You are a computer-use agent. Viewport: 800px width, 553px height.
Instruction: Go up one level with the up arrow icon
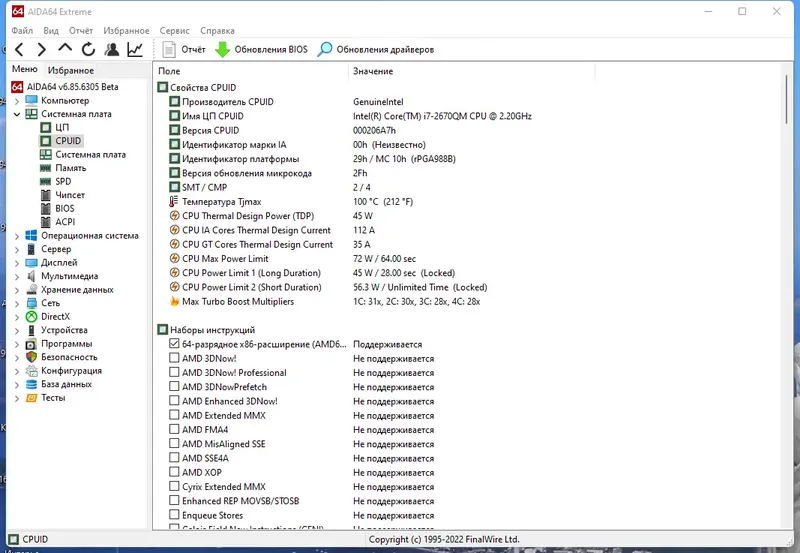pyautogui.click(x=65, y=48)
